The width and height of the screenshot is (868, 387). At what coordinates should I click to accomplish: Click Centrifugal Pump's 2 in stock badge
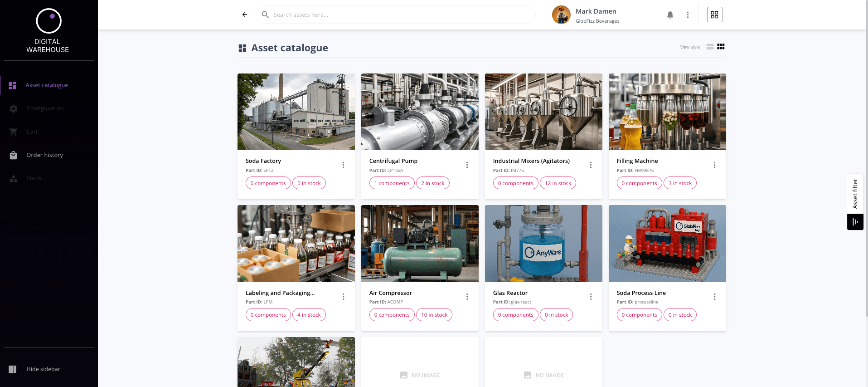(433, 183)
